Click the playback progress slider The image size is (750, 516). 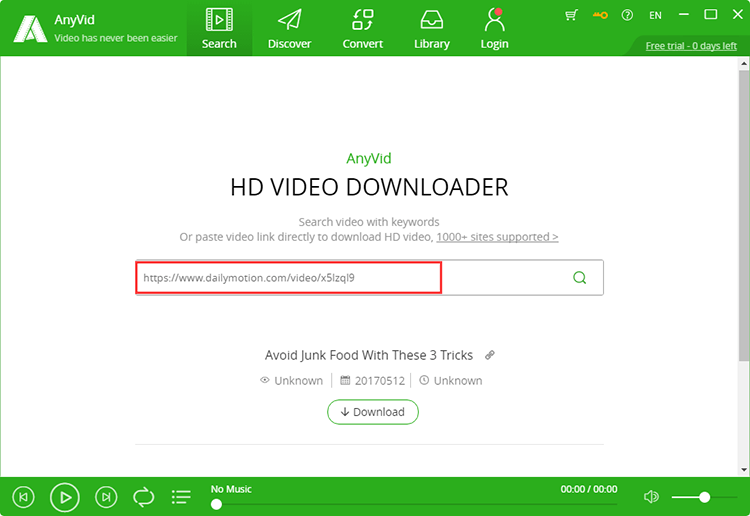click(x=414, y=504)
